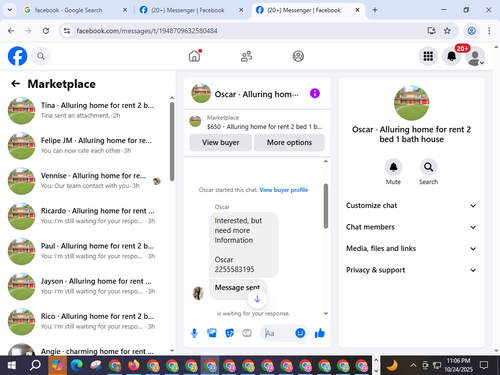
Task: Launch Microsoft Edge from the taskbar
Action: click(77, 365)
